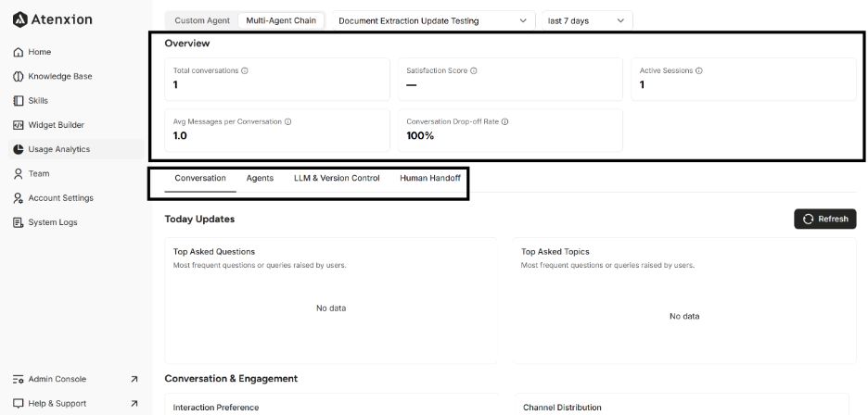This screenshot has height=415, width=868.
Task: Select the Multi-Agent Chain toggle option
Action: coord(281,20)
